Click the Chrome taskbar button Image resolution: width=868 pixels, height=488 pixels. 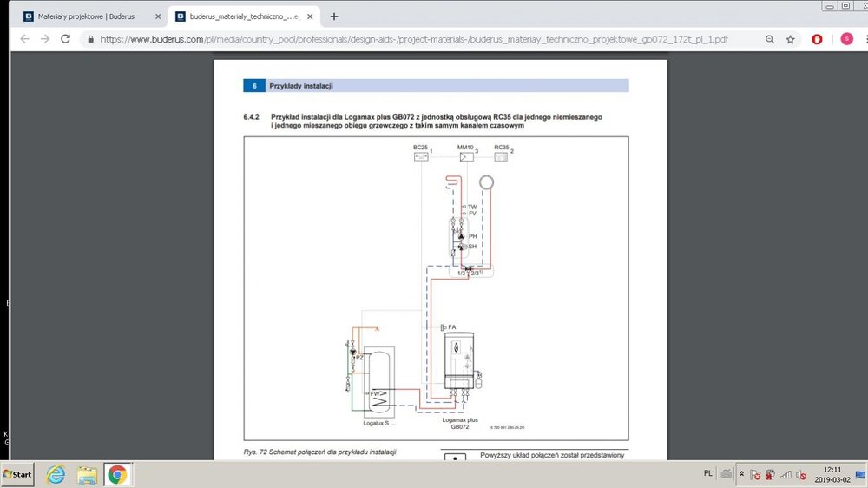[117, 475]
